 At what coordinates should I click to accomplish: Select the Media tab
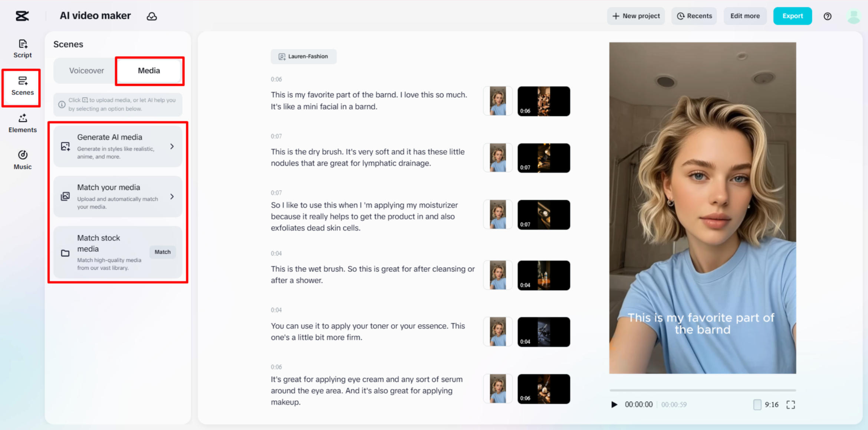[x=149, y=71]
